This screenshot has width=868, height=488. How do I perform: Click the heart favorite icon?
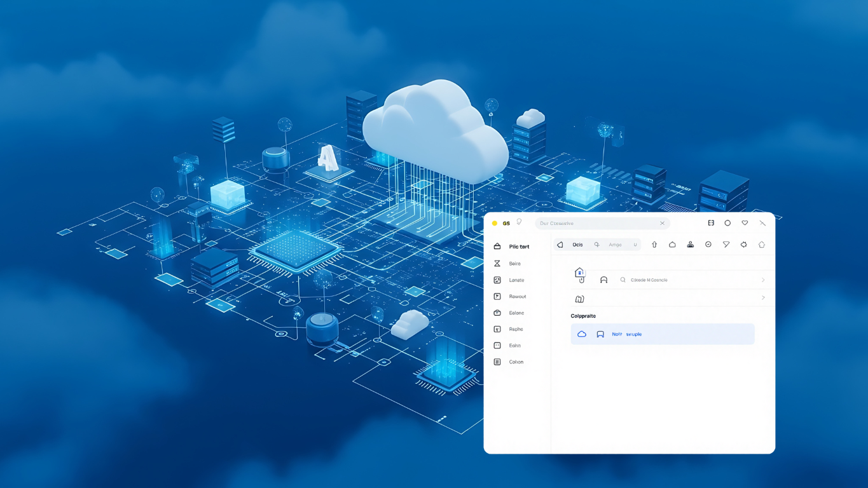[745, 223]
